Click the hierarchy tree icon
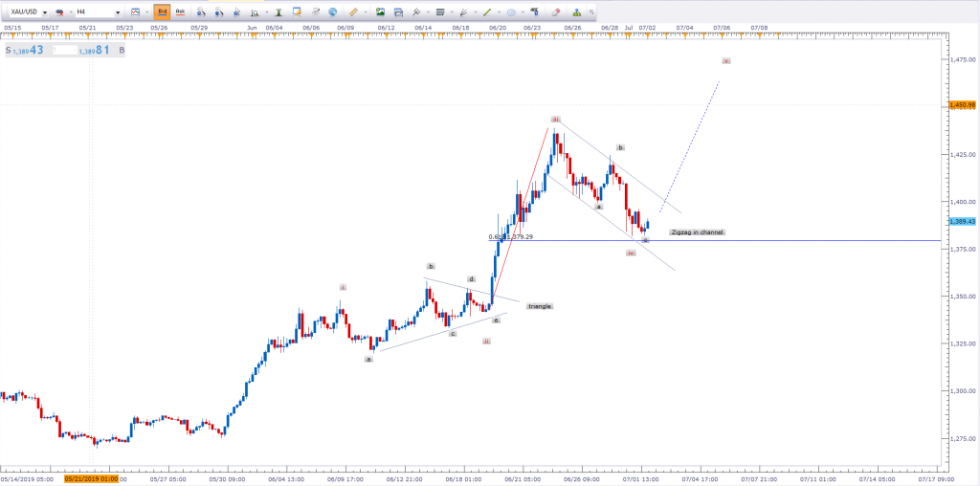This screenshot has height=486, width=980. pos(577,12)
